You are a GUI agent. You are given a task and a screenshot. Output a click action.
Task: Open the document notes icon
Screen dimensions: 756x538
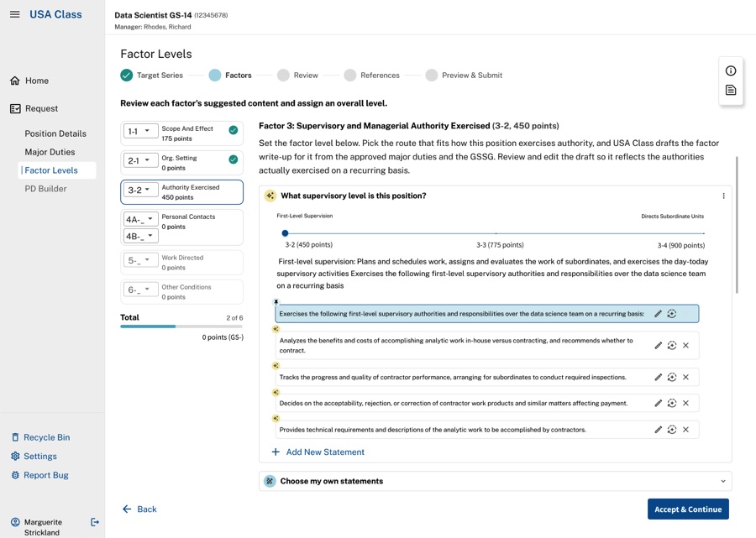731,90
